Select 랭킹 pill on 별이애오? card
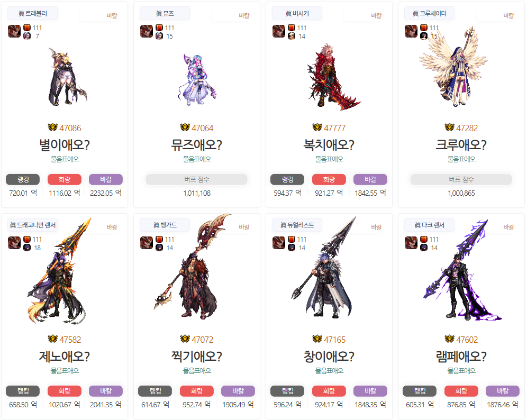The image size is (527, 420). [23, 179]
